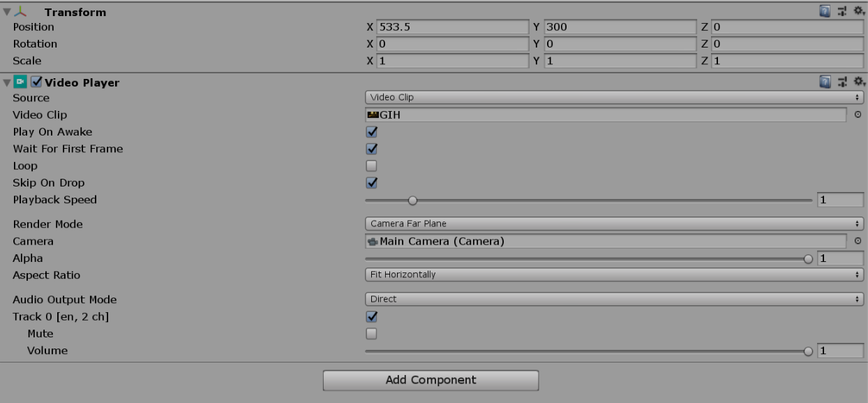The image size is (868, 403).
Task: Toggle the Mute checkbox for Track 0
Action: (371, 334)
